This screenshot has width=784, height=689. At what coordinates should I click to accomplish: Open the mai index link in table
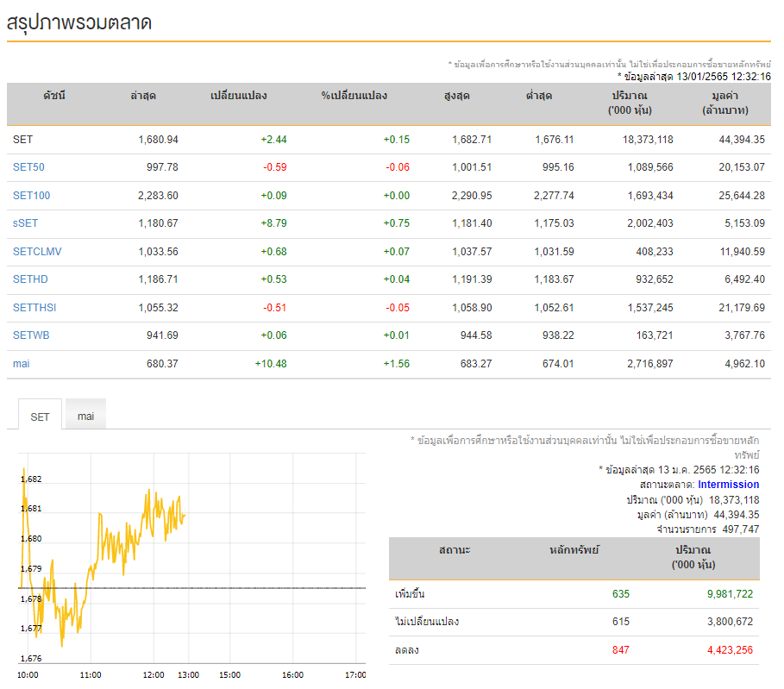click(21, 364)
